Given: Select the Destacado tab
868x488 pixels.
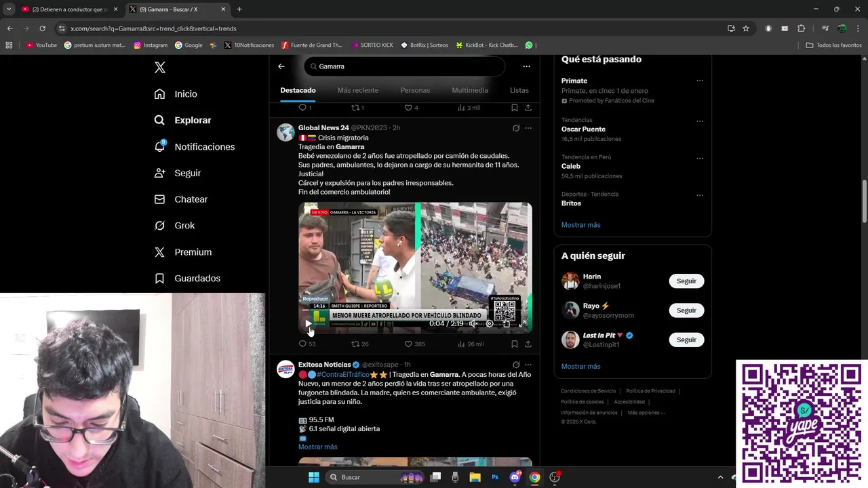Looking at the screenshot, I should [x=298, y=90].
